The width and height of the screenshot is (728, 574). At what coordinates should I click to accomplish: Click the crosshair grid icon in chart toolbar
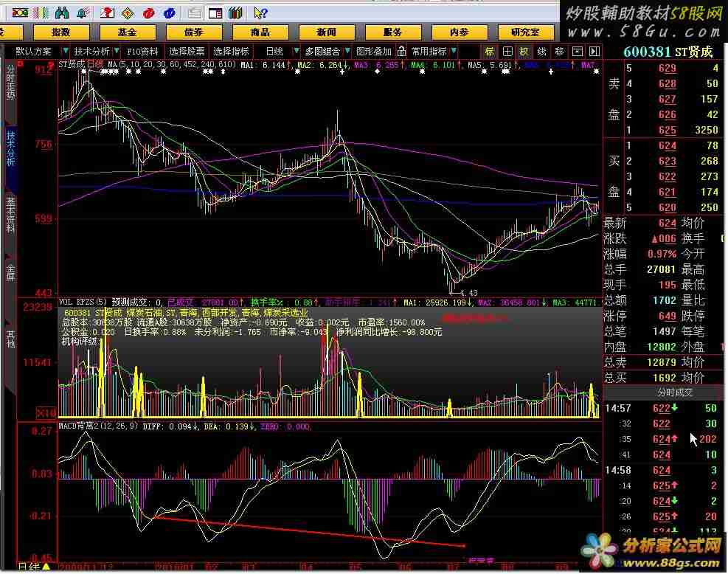point(507,51)
